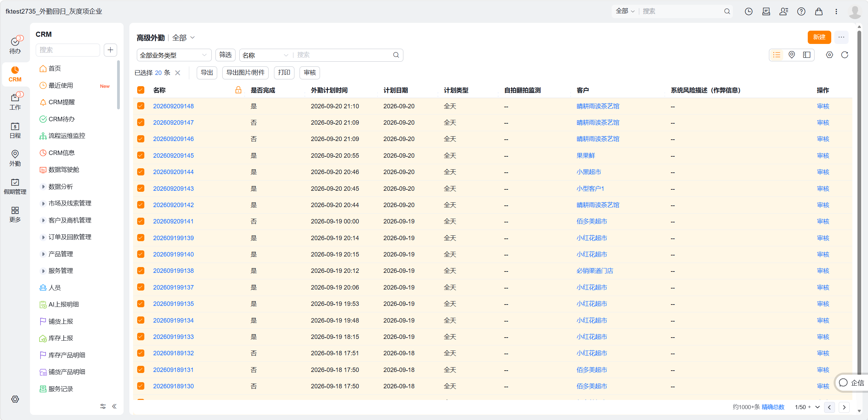Open record link 202609209147
Viewport: 868px width, 420px height.
(173, 123)
